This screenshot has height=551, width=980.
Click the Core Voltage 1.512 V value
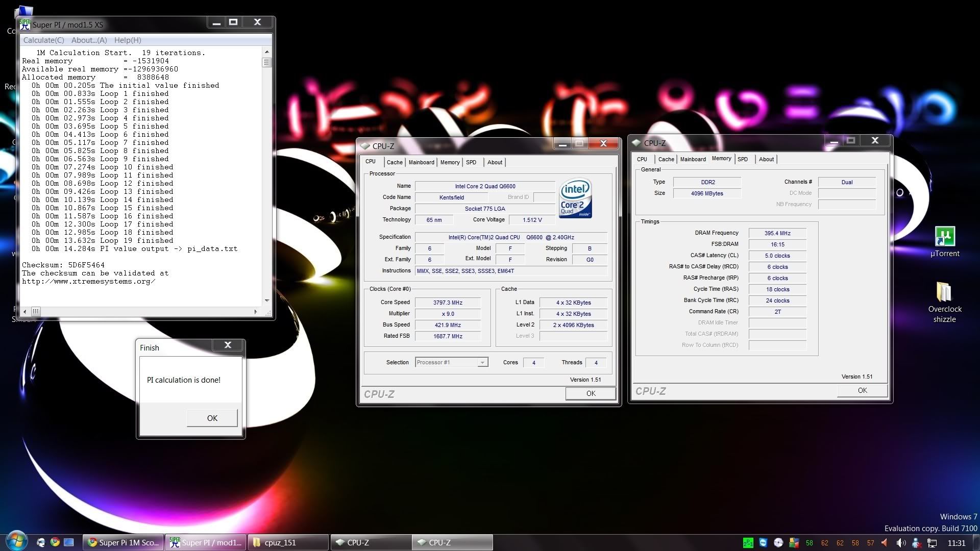coord(532,220)
